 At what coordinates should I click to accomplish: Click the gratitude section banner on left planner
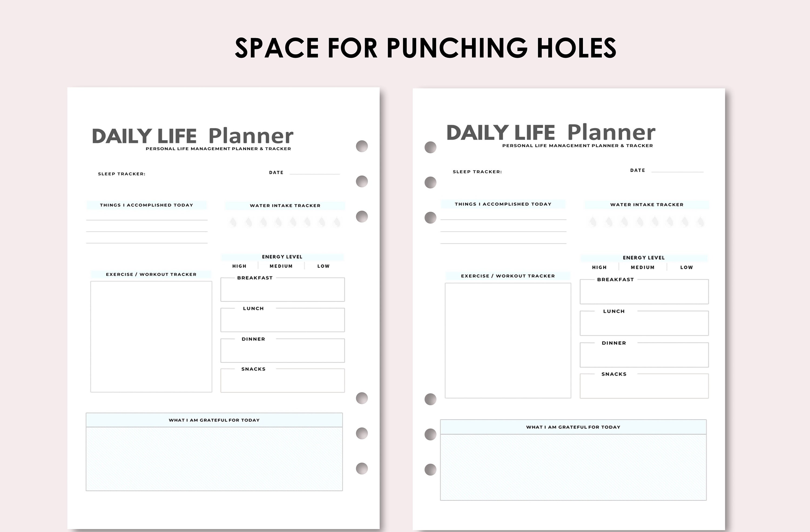(x=214, y=420)
